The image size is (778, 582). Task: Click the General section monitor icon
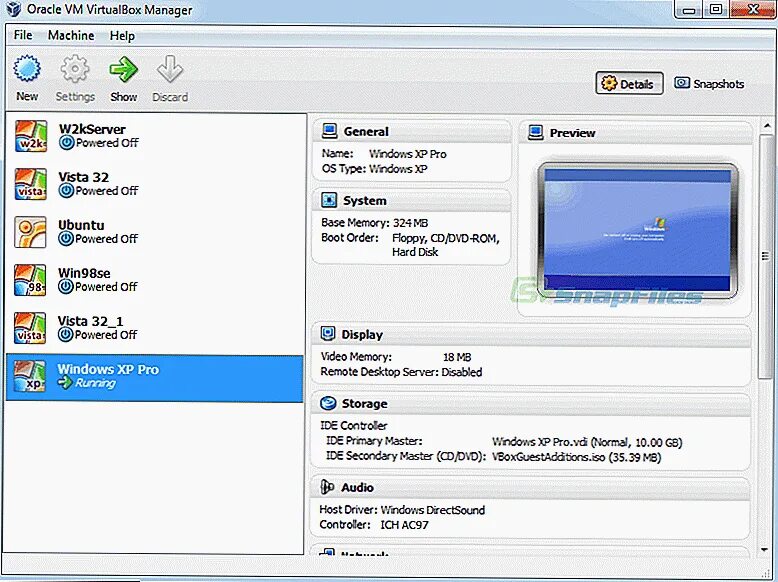click(x=329, y=131)
